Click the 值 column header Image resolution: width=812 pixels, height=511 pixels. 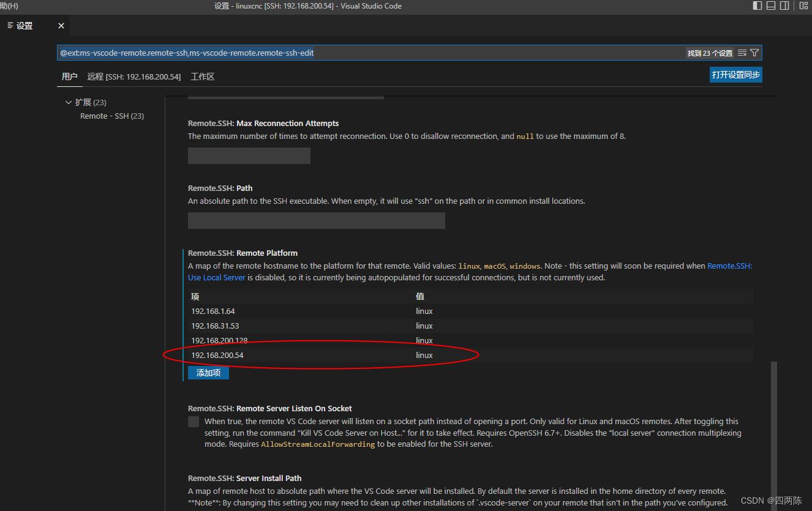tap(420, 296)
